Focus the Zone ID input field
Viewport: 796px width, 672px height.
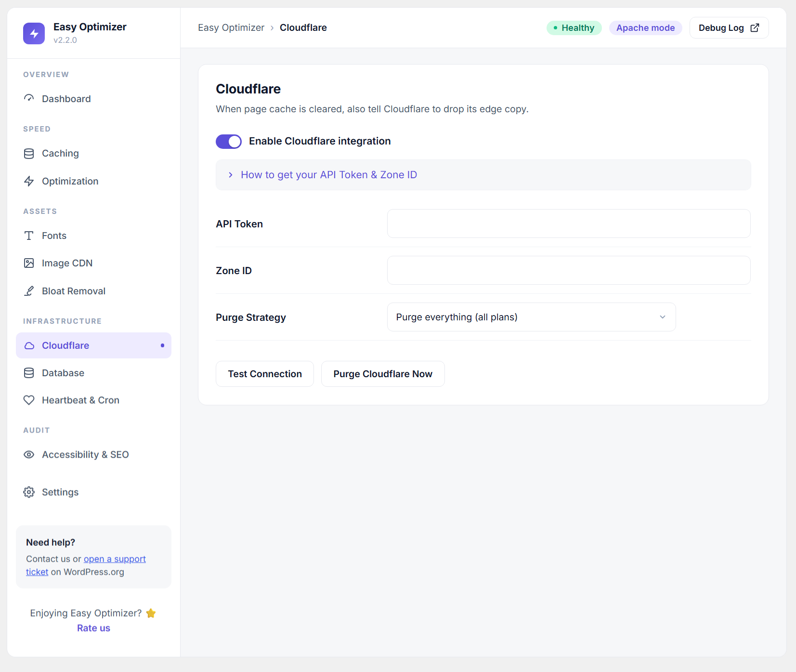point(569,270)
